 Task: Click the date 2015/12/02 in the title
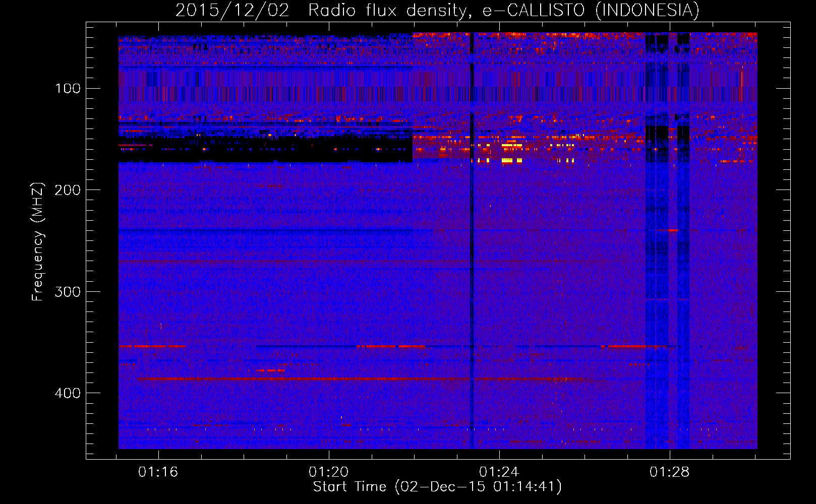(232, 10)
